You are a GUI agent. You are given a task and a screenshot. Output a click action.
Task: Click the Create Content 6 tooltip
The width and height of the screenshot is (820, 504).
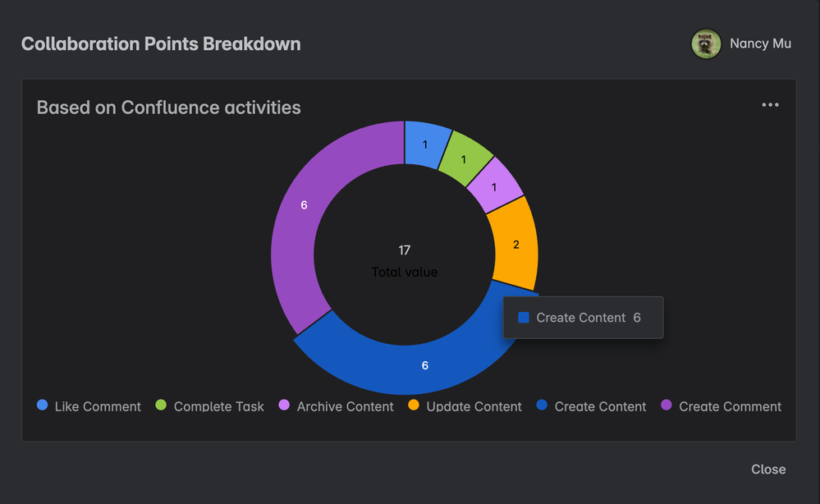(583, 318)
